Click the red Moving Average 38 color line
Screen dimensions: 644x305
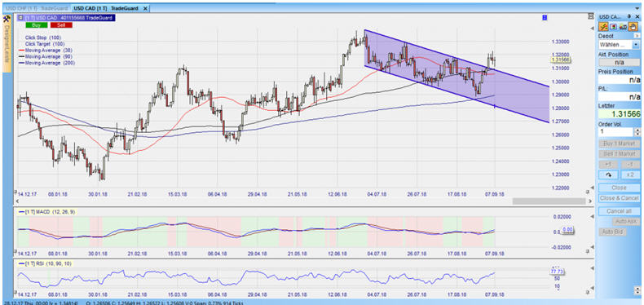[x=21, y=50]
